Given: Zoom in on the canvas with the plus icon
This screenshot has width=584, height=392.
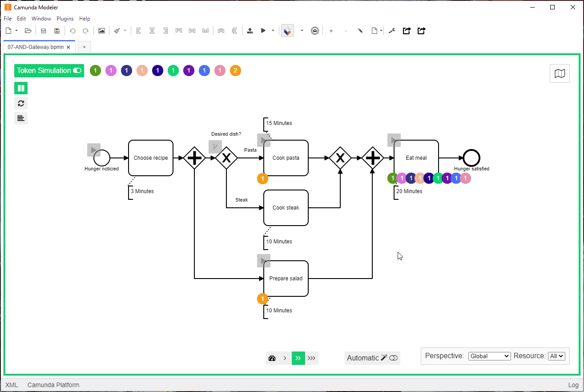Looking at the screenshot, I should 331,31.
